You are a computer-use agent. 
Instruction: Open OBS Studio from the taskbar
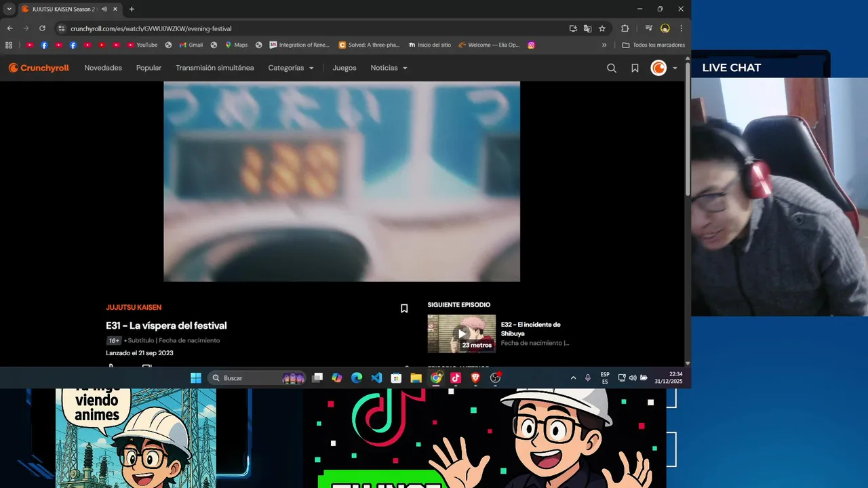(495, 378)
